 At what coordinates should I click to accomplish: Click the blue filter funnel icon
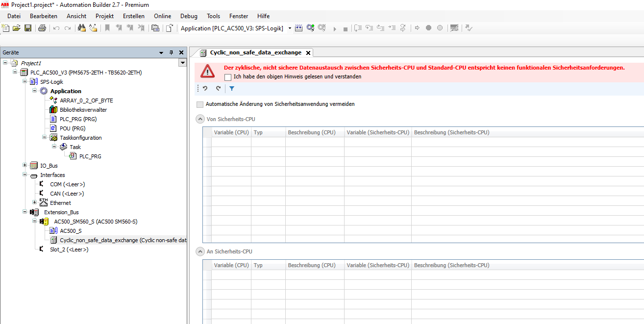pos(232,89)
